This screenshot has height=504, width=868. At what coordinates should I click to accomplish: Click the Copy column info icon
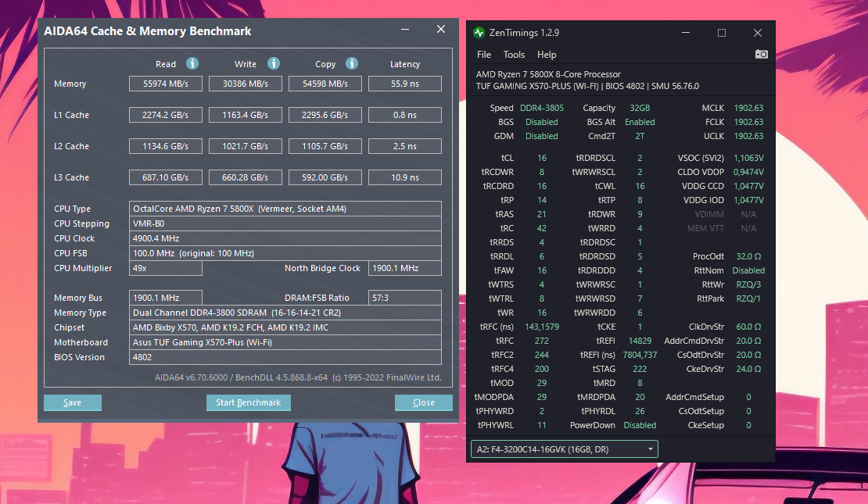tap(352, 63)
